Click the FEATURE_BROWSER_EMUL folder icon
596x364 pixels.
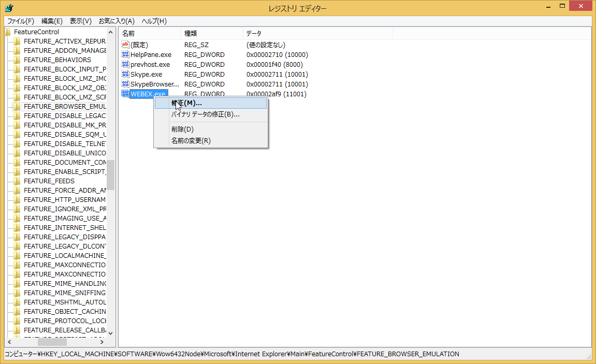point(17,106)
